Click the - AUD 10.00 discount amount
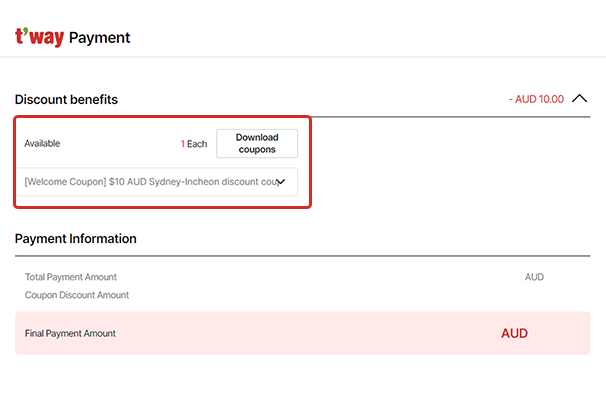606x400 pixels. [x=536, y=99]
